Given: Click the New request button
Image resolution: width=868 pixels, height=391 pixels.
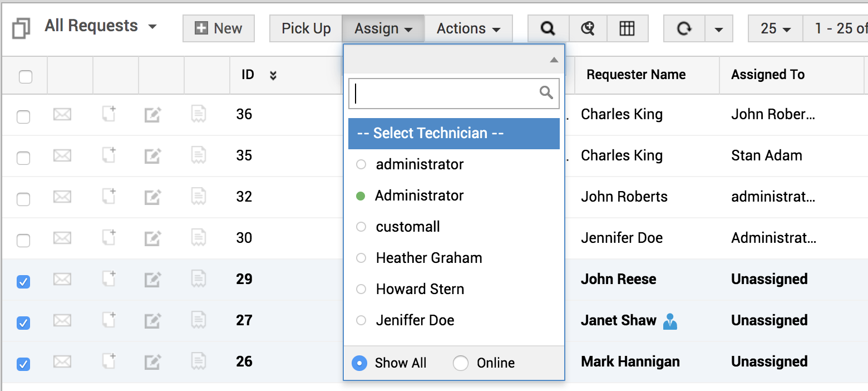Looking at the screenshot, I should coord(219,28).
